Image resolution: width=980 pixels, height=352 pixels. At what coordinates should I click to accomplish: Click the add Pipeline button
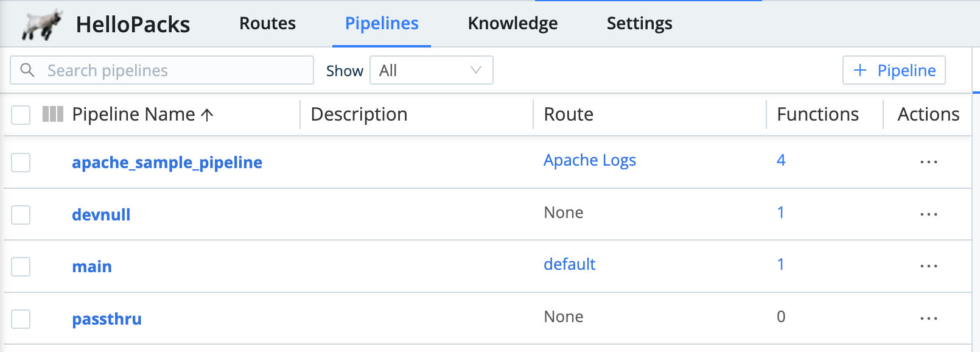pyautogui.click(x=894, y=70)
